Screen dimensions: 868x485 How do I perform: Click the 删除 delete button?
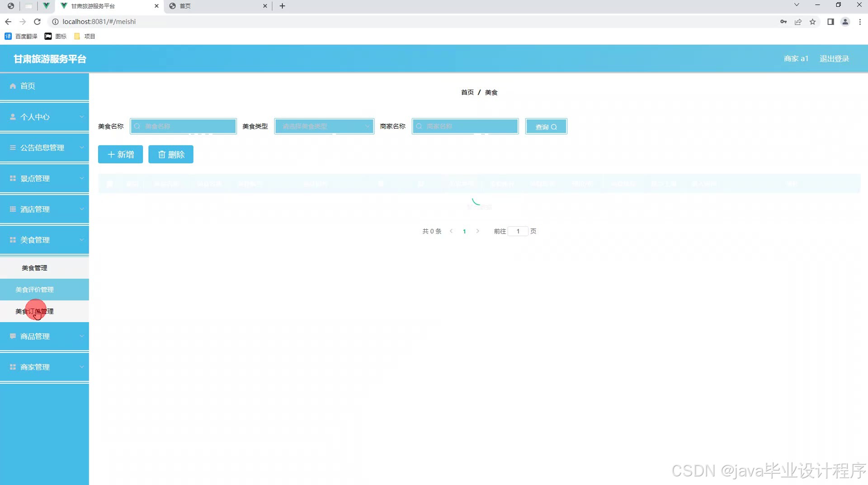[x=171, y=154]
